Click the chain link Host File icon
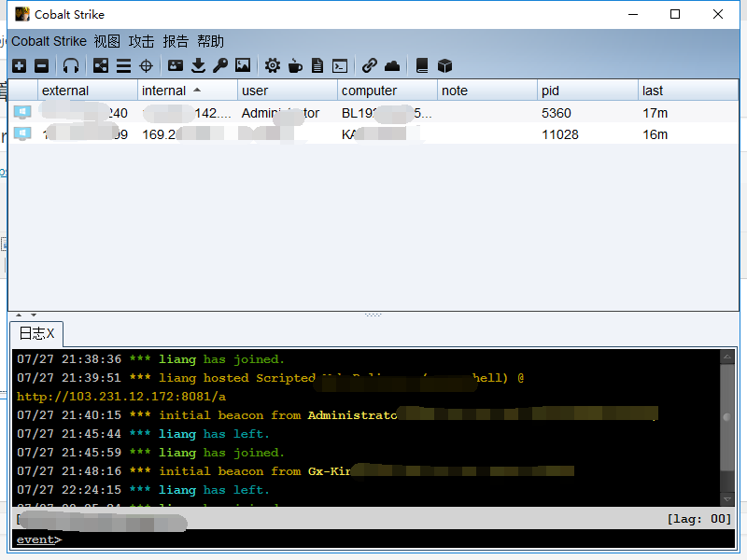Screen dimensions: 747x560 point(370,65)
